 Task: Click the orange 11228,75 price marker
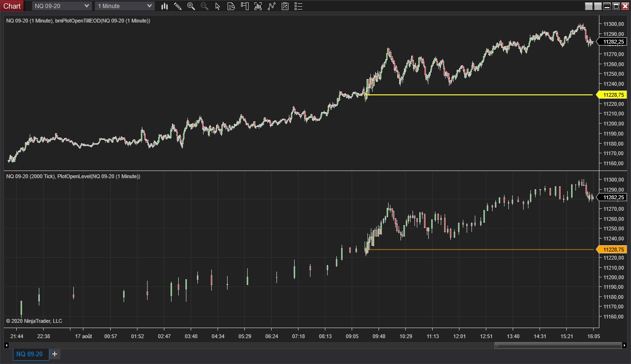(x=612, y=250)
